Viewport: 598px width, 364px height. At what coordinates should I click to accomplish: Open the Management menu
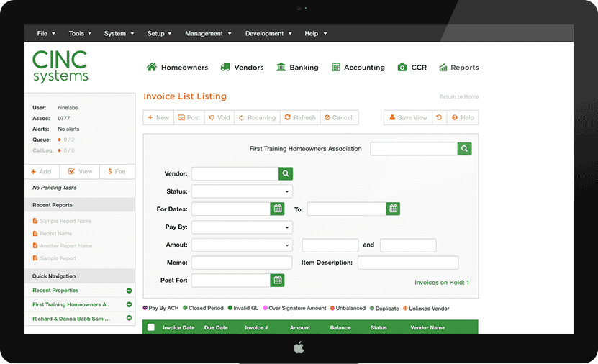click(x=208, y=33)
